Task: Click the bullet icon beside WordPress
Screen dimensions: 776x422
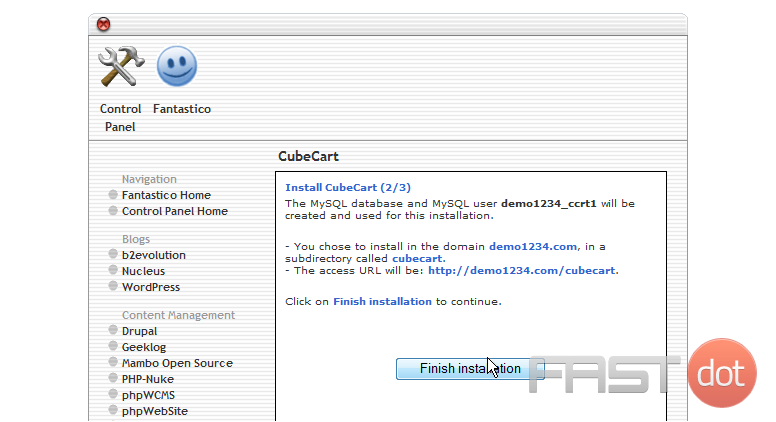Action: coord(113,286)
